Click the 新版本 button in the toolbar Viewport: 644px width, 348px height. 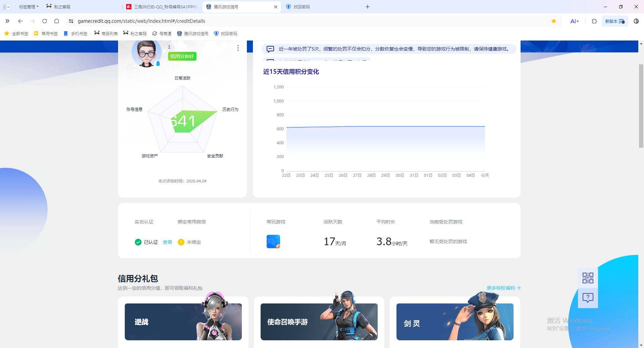pos(615,21)
